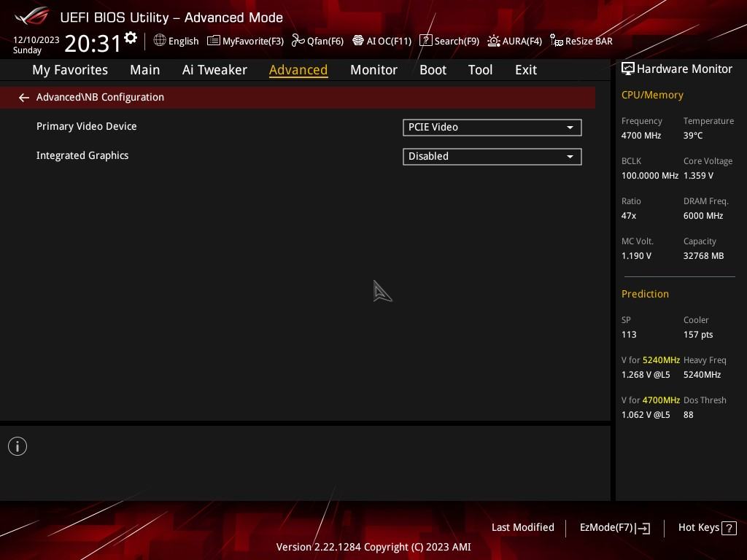Go back using the left arrow icon

coord(24,98)
